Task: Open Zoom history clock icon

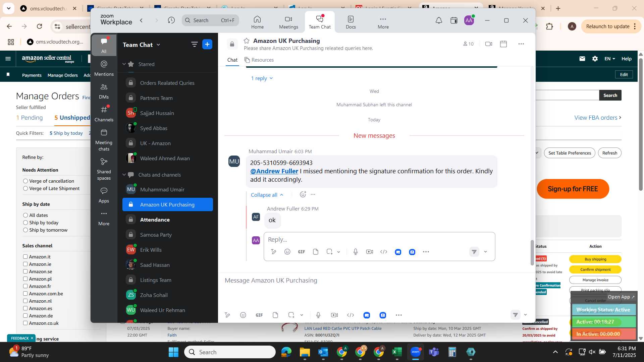Action: (x=171, y=20)
